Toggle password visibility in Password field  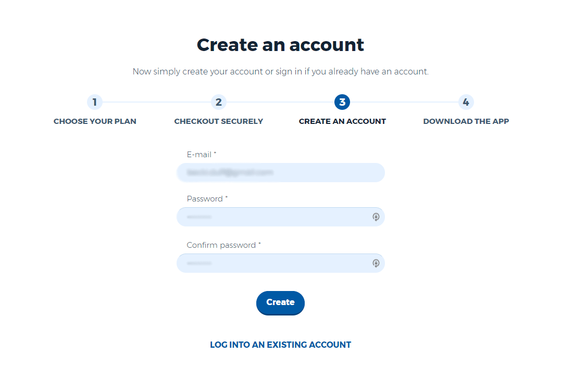pos(376,217)
